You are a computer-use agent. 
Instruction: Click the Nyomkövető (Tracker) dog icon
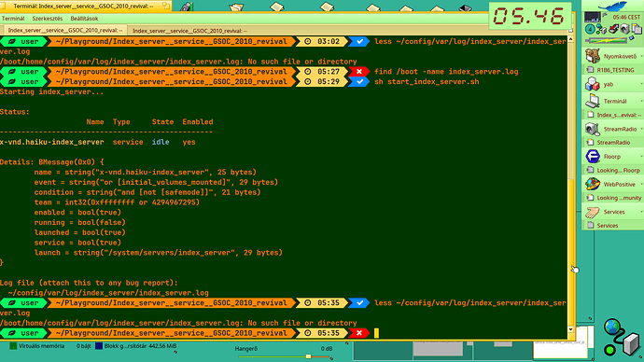(x=593, y=56)
